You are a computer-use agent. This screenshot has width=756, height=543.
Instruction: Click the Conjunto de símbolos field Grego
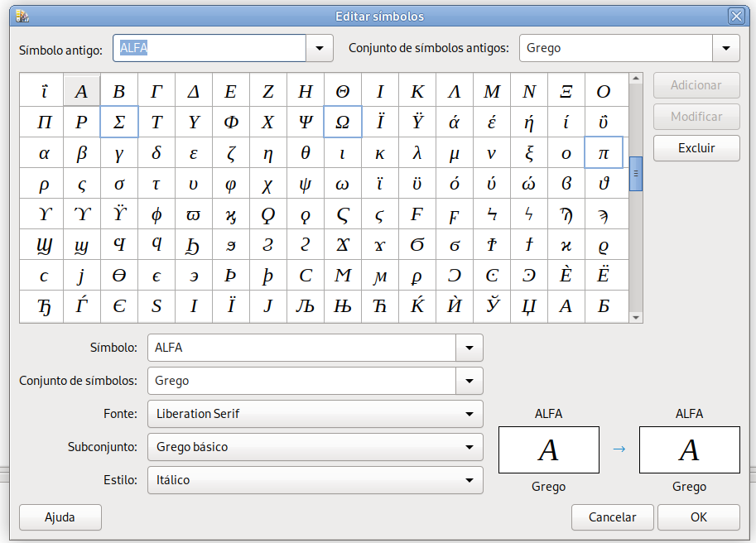pos(302,381)
